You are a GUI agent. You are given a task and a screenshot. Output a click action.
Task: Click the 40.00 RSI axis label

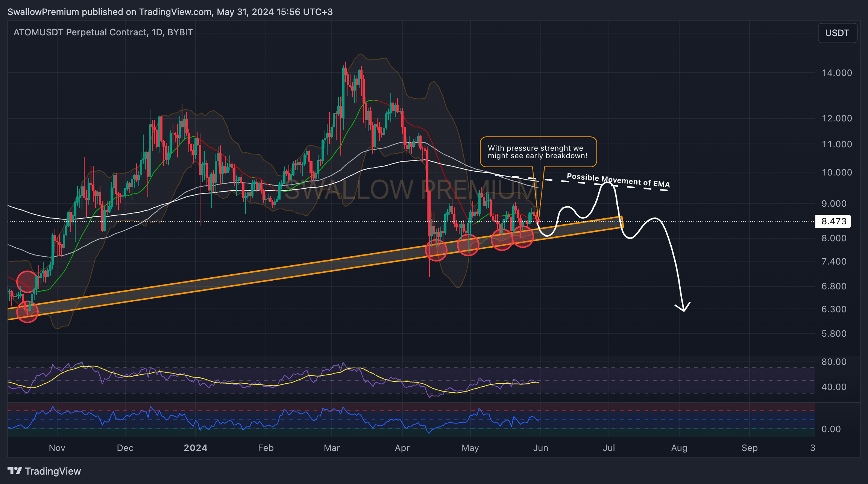(834, 387)
